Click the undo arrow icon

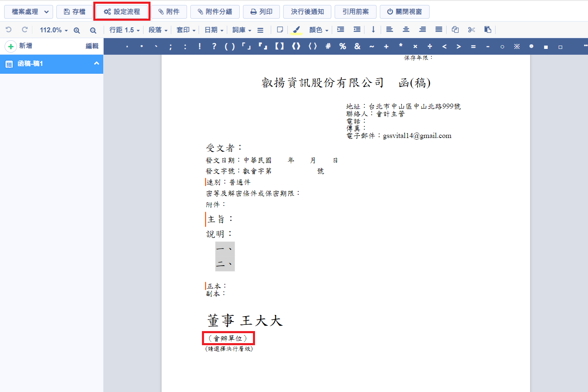tap(9, 30)
